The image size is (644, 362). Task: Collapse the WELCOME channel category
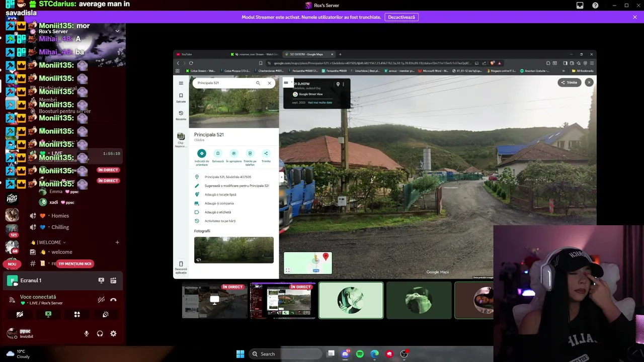pyautogui.click(x=48, y=242)
